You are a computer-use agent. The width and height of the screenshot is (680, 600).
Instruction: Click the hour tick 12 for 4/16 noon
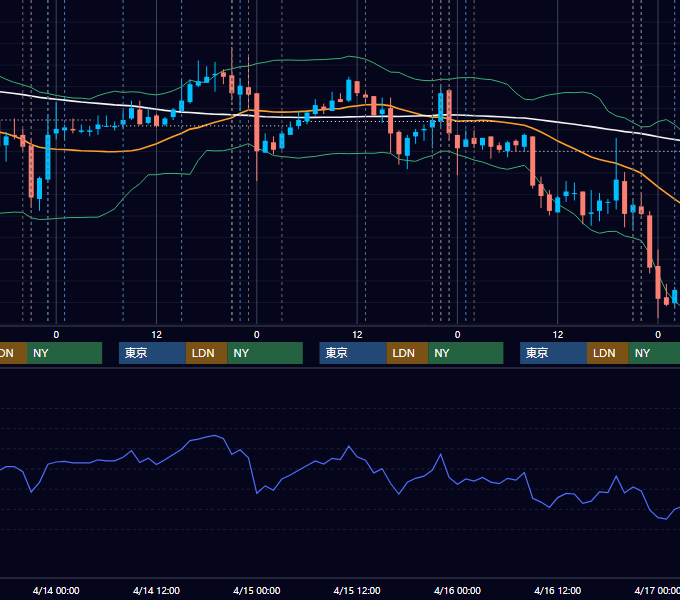point(558,335)
